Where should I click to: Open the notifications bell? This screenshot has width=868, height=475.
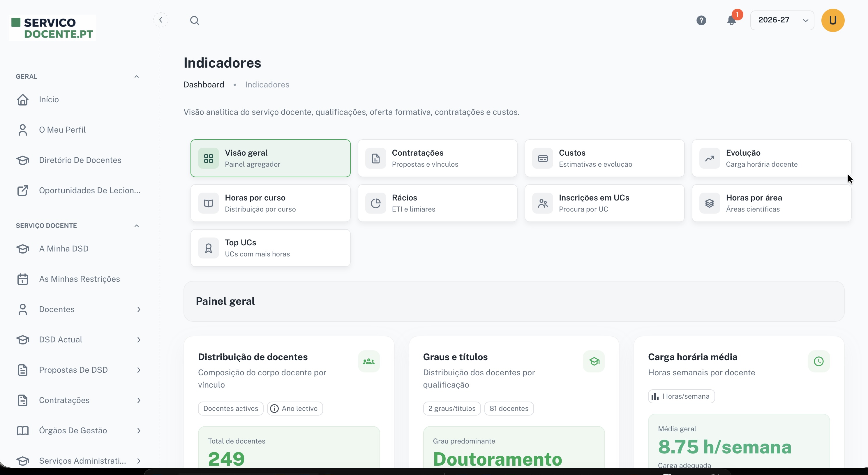click(x=731, y=20)
